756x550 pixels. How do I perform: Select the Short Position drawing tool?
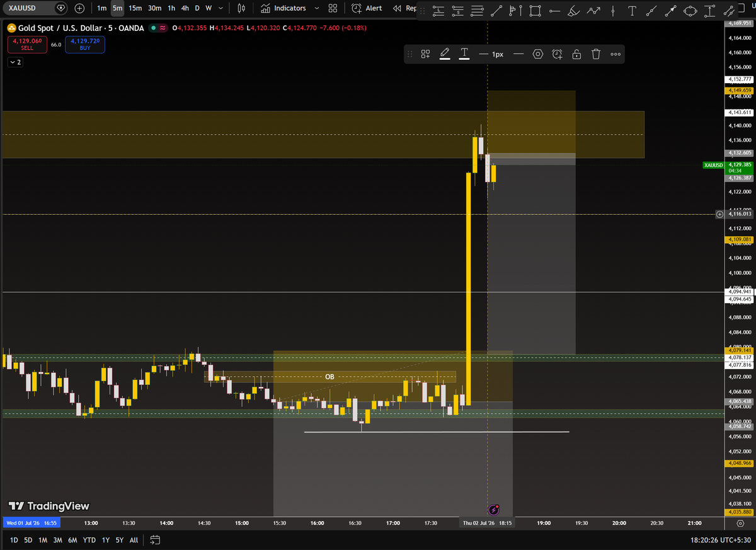[x=458, y=11]
